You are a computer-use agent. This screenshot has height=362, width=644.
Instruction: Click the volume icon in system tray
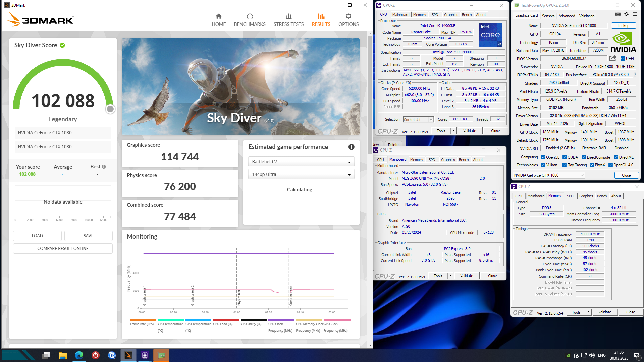(x=592, y=355)
